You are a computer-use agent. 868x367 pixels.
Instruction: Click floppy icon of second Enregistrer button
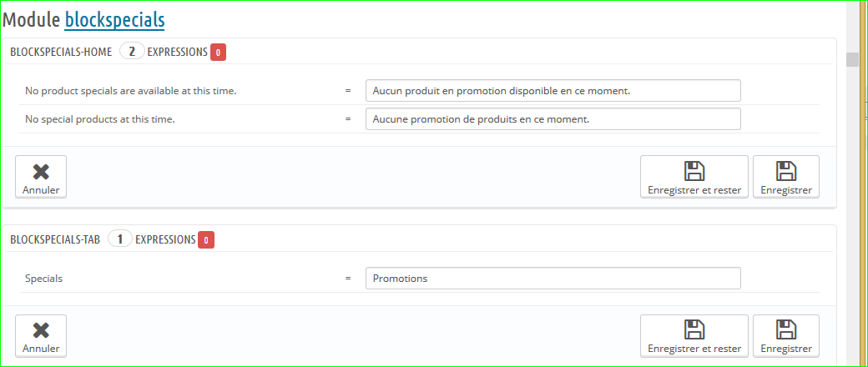(x=785, y=329)
